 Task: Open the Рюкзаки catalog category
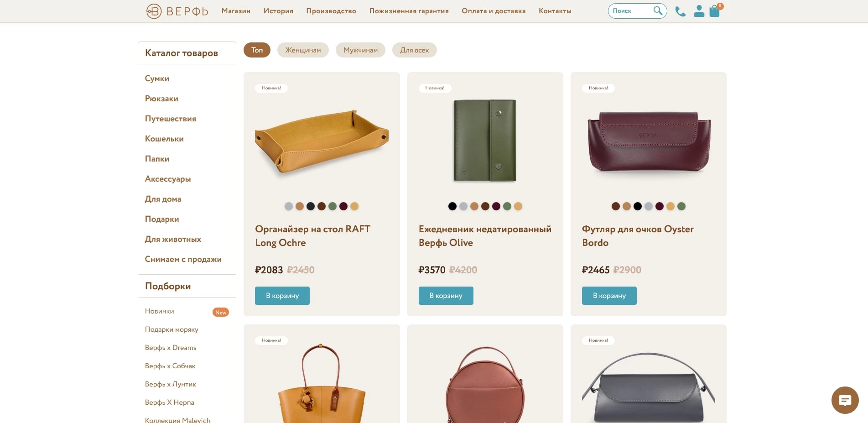[161, 99]
